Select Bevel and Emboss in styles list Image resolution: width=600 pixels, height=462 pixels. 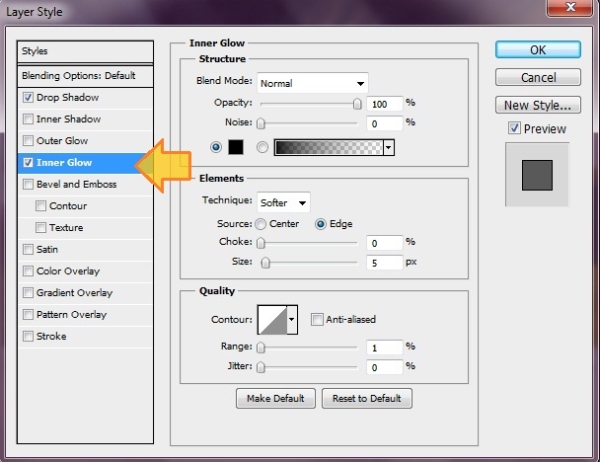(77, 184)
